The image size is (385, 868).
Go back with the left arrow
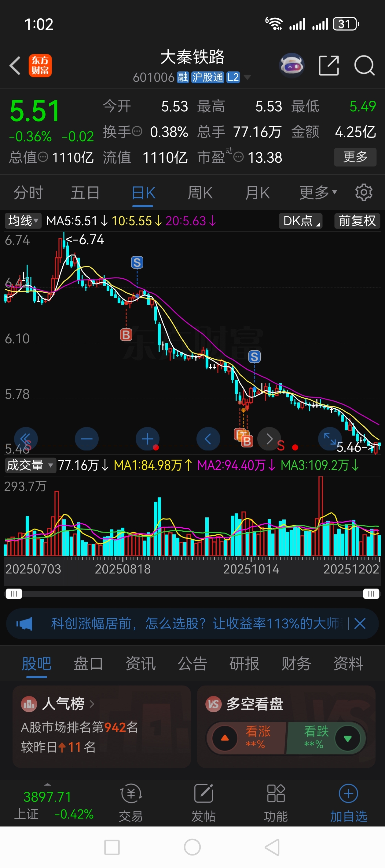(x=15, y=65)
